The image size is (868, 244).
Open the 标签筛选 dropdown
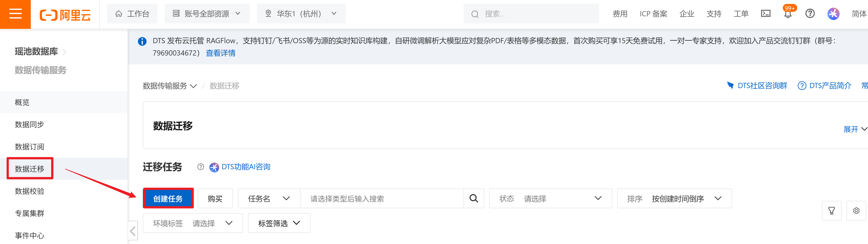(279, 223)
